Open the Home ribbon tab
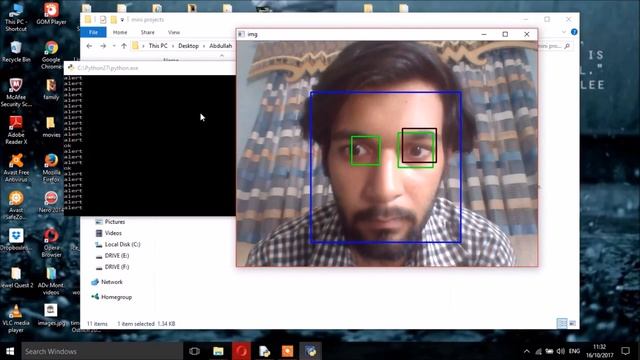The width and height of the screenshot is (640, 360). (x=120, y=32)
